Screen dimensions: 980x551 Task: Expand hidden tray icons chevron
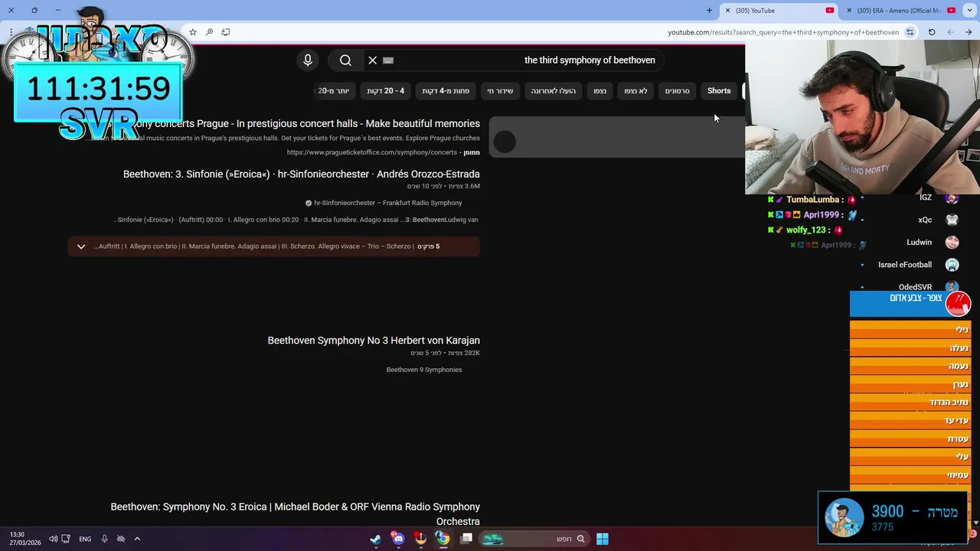coord(137,539)
